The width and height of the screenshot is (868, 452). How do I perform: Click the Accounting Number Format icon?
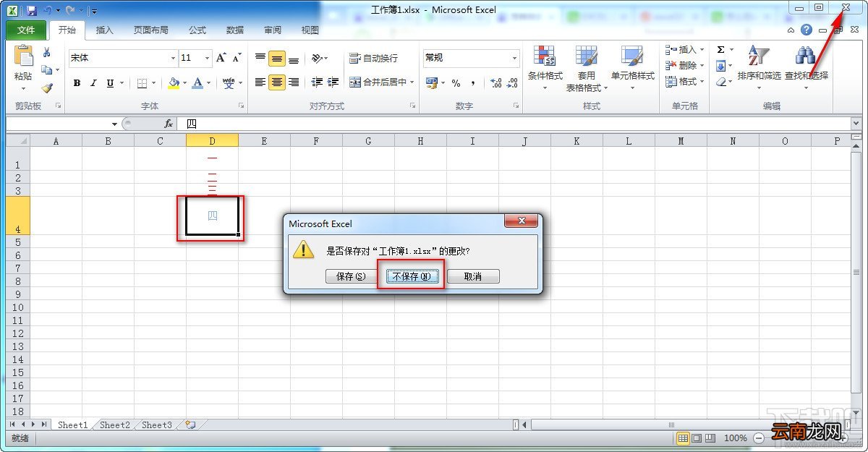click(432, 83)
